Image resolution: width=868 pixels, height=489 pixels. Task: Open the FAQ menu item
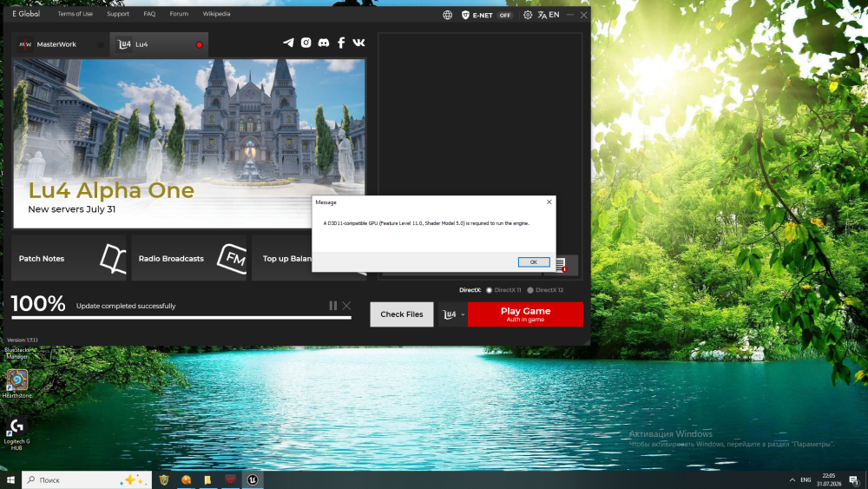(149, 14)
